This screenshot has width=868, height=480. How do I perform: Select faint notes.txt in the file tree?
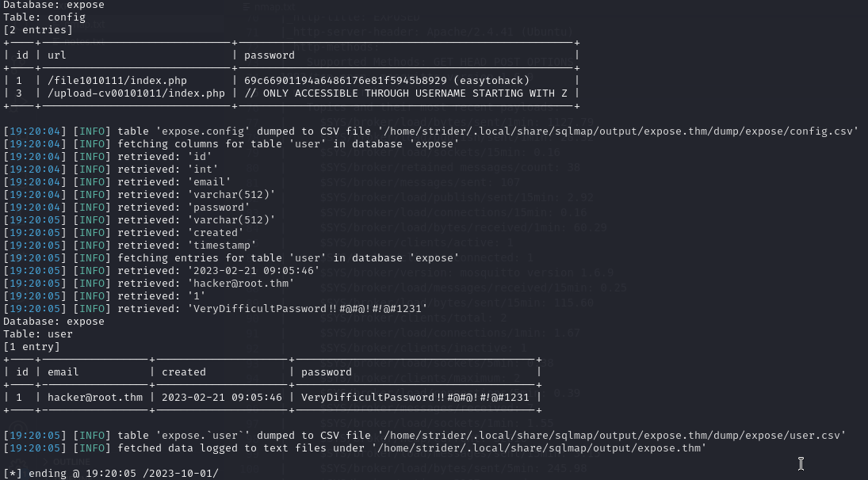[83, 42]
